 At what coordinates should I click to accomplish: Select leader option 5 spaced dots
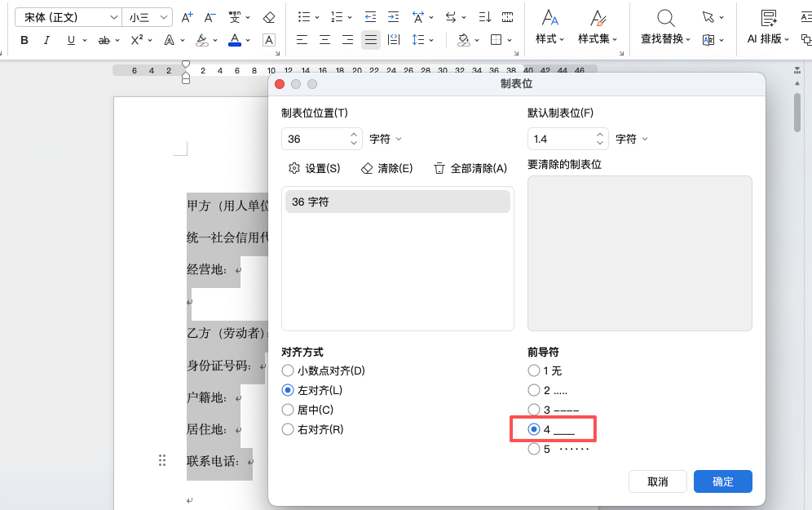pyautogui.click(x=558, y=449)
